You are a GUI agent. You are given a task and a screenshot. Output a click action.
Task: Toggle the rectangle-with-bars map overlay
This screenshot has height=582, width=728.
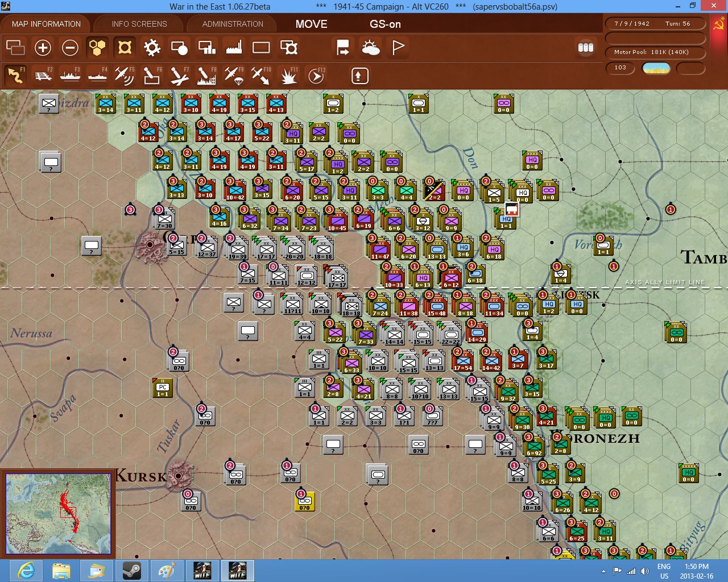[x=206, y=47]
